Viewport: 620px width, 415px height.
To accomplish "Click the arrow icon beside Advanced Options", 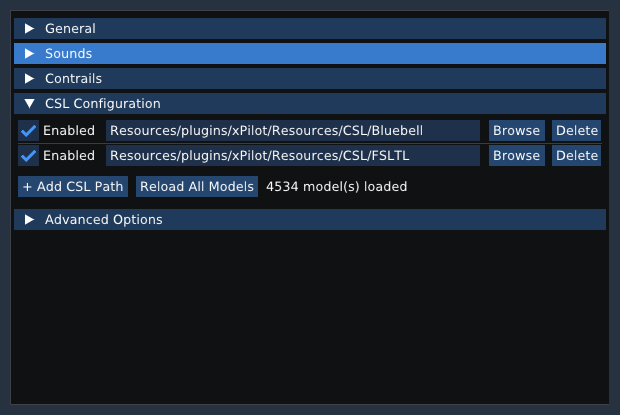I will click(29, 220).
